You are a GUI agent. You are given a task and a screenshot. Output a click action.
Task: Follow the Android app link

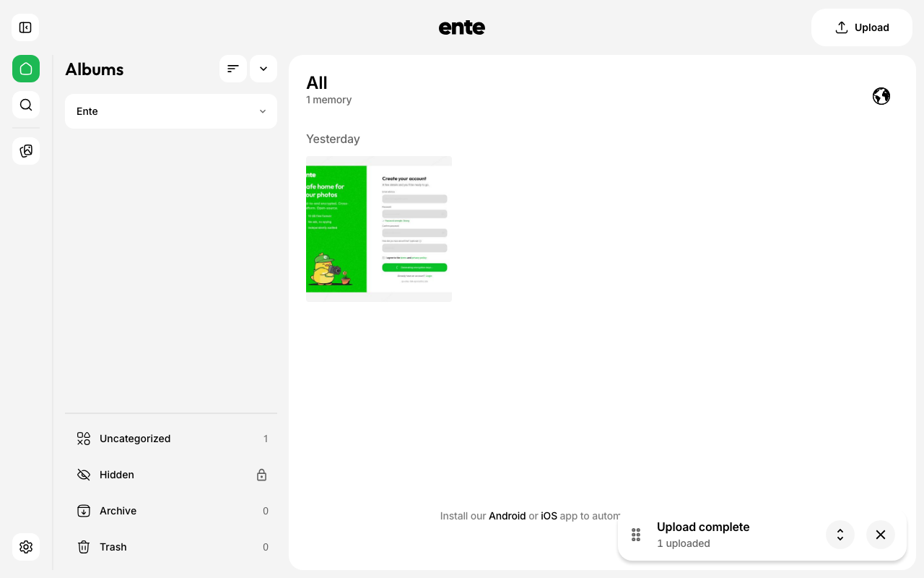507,516
